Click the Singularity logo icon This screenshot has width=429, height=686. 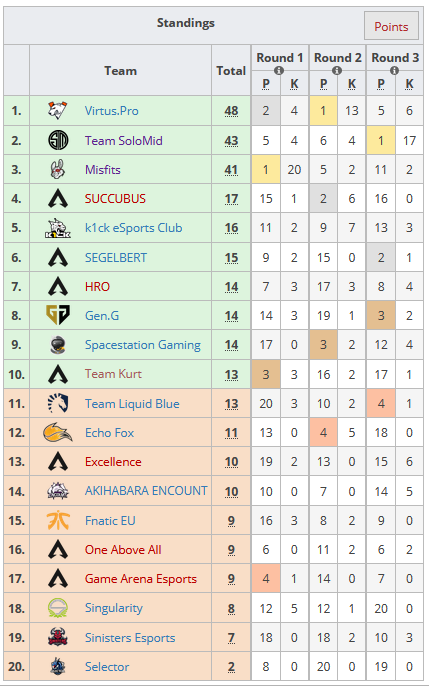pyautogui.click(x=58, y=608)
